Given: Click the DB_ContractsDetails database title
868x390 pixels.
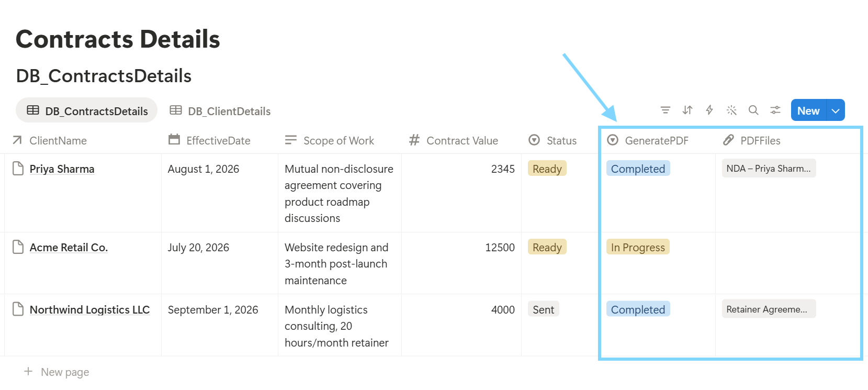Looking at the screenshot, I should pyautogui.click(x=104, y=76).
